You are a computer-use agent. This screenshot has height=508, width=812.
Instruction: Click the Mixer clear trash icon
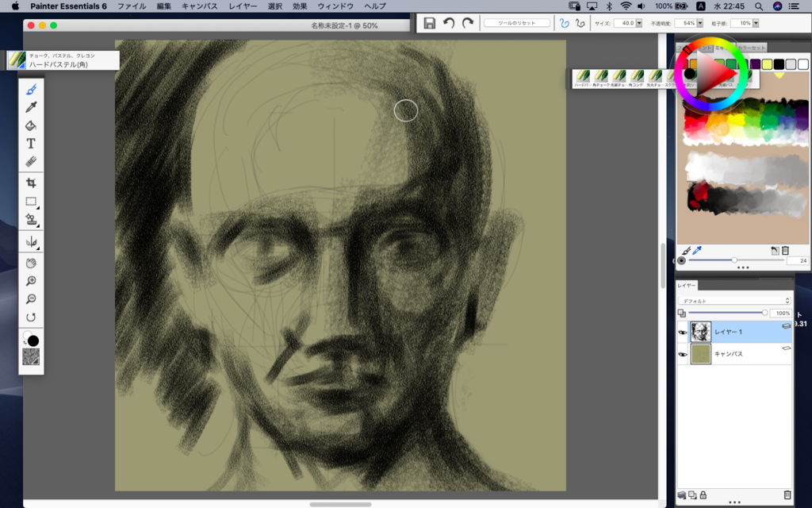pyautogui.click(x=786, y=251)
